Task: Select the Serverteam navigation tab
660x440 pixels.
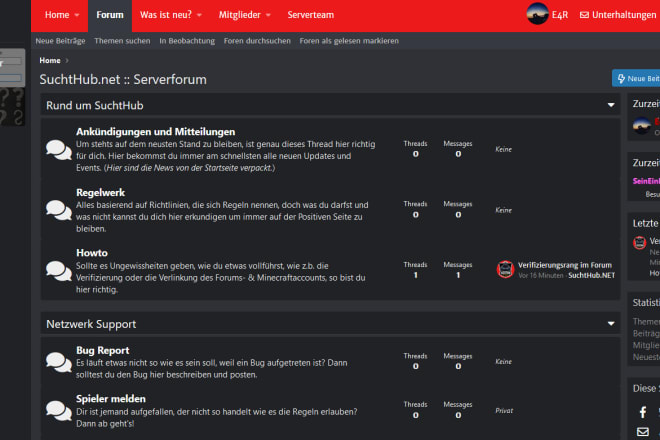Action: coord(311,15)
